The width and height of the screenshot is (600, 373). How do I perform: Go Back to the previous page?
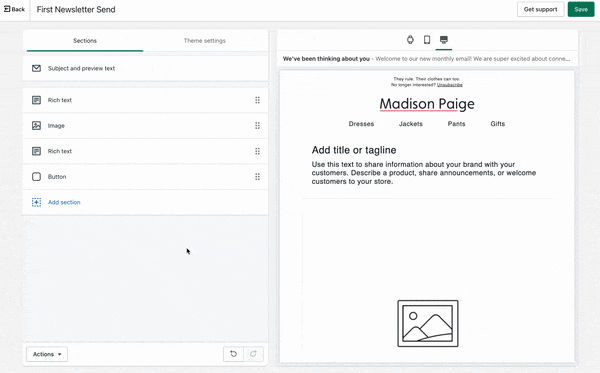(x=15, y=9)
